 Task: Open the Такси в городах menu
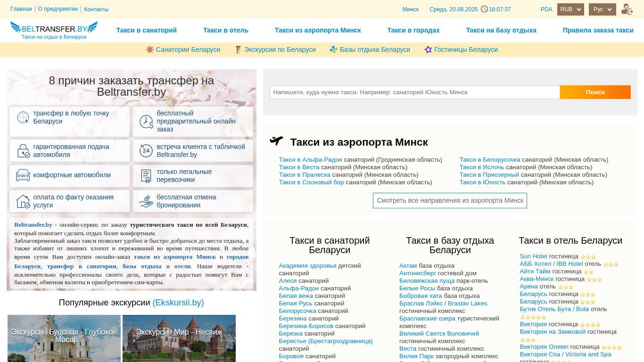coord(413,30)
